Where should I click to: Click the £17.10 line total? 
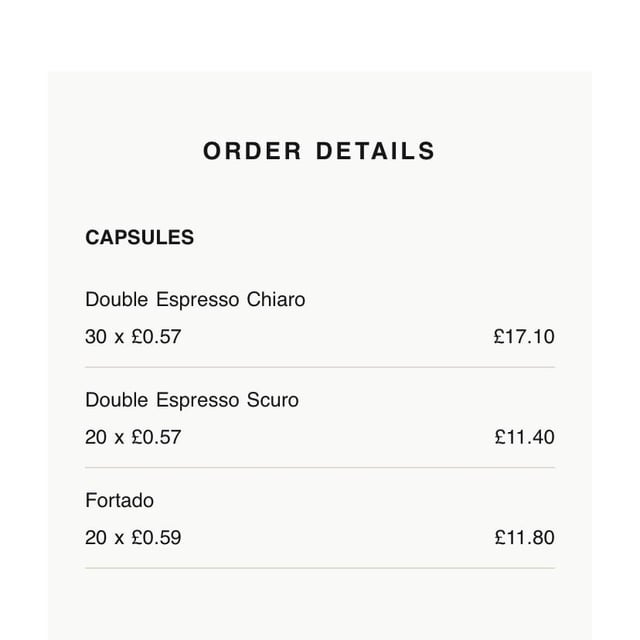(523, 337)
